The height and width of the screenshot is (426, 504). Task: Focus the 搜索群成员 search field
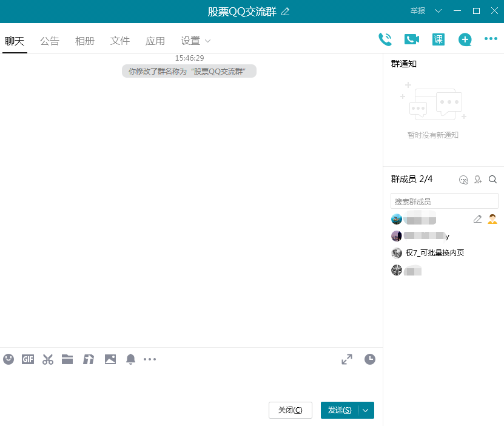[445, 201]
